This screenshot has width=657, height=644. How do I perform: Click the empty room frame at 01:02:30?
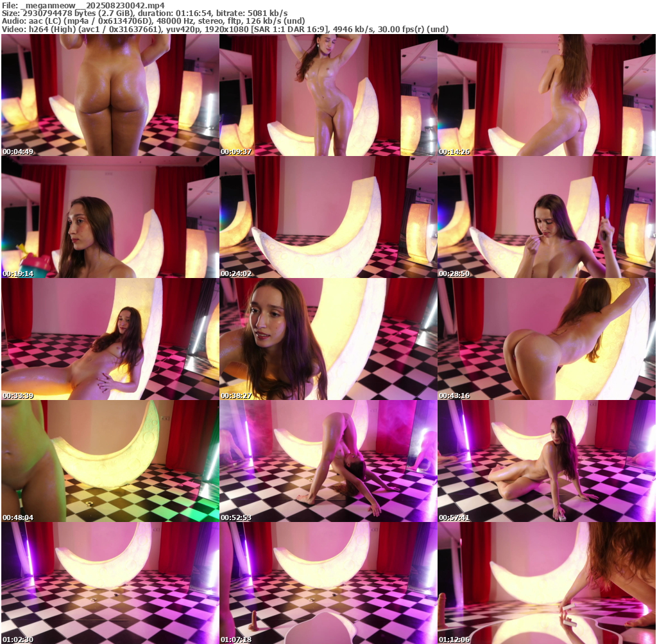pos(110,583)
